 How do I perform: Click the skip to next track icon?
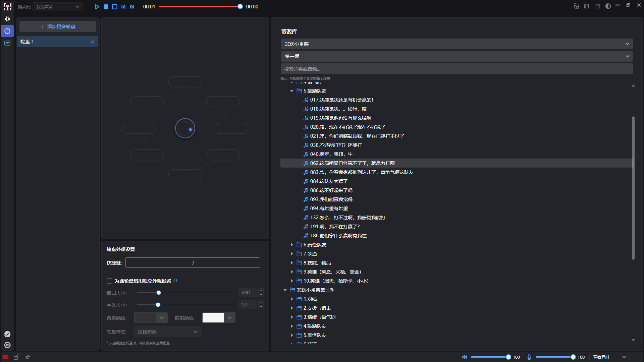coord(132,7)
